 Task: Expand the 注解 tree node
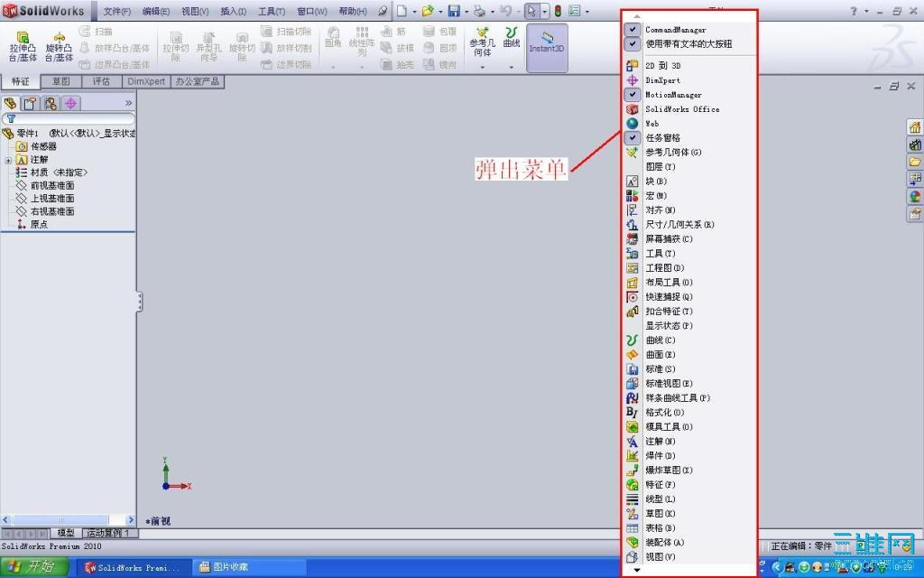(7, 160)
